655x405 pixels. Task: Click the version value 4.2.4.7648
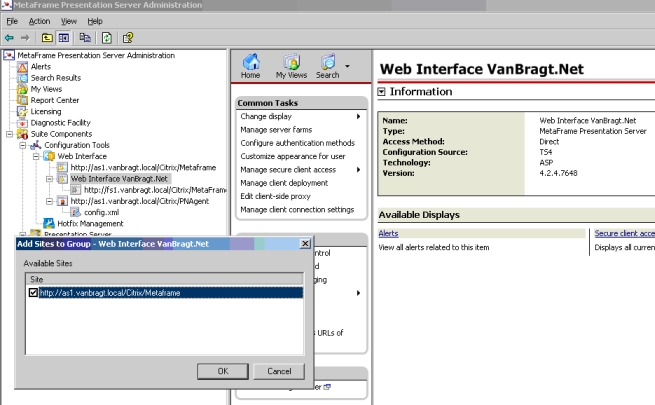pyautogui.click(x=558, y=173)
